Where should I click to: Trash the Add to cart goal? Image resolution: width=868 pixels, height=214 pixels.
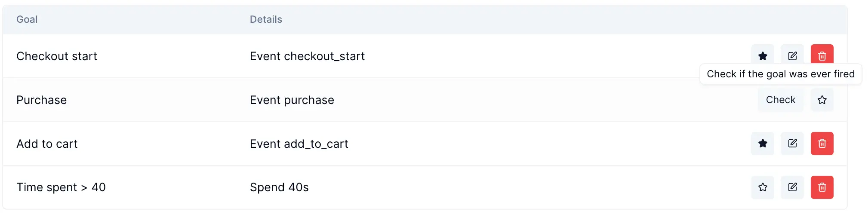(822, 144)
